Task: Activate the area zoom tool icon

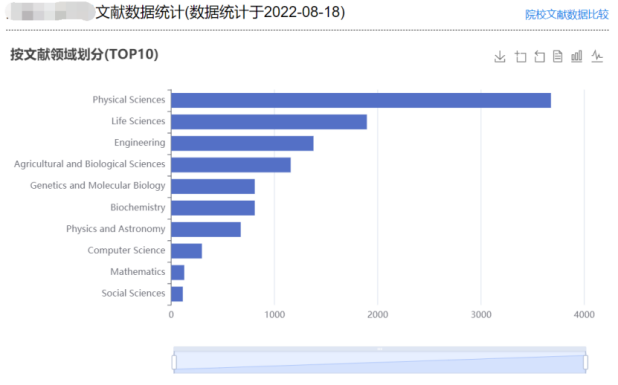Action: click(x=520, y=57)
